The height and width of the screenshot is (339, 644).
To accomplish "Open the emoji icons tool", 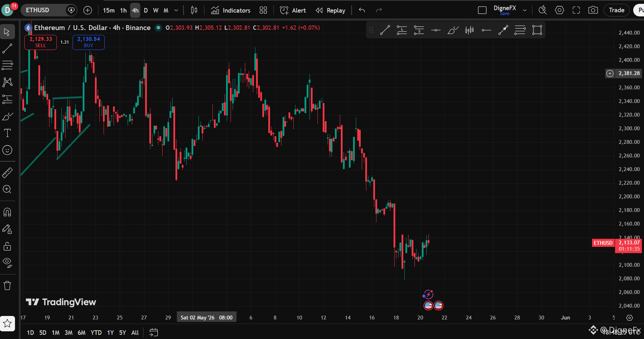I will (x=7, y=150).
